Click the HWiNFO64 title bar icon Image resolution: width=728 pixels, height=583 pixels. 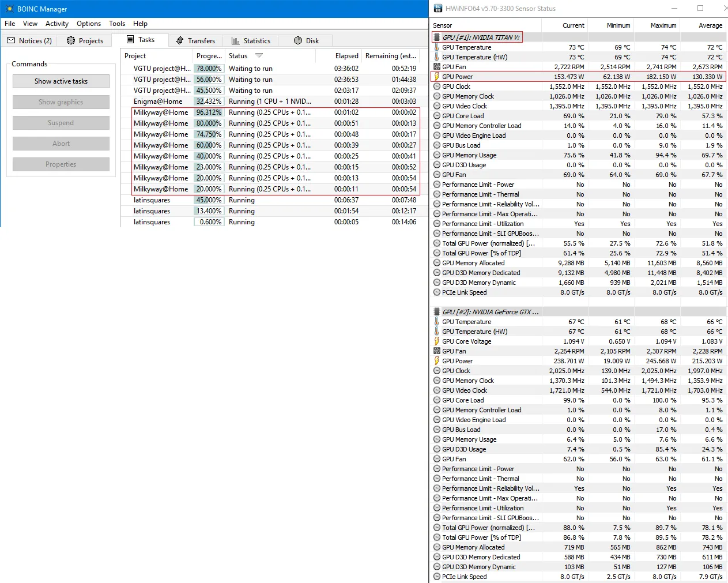(x=438, y=8)
